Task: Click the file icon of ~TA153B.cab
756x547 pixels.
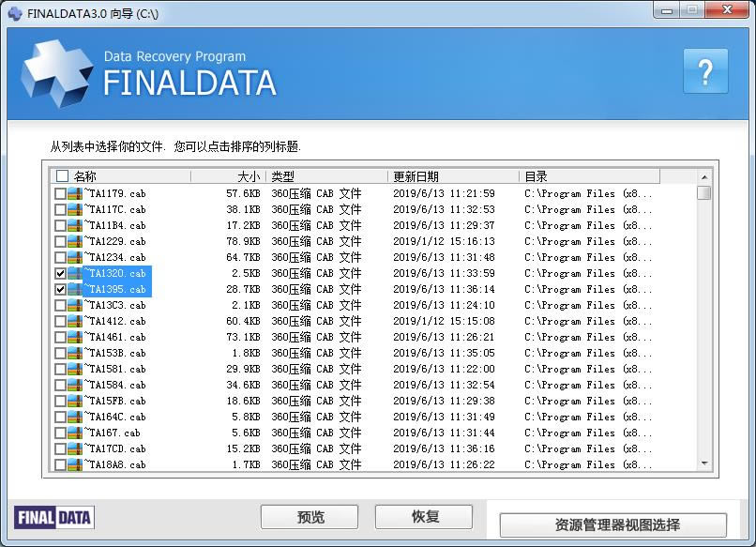Action: click(x=75, y=353)
